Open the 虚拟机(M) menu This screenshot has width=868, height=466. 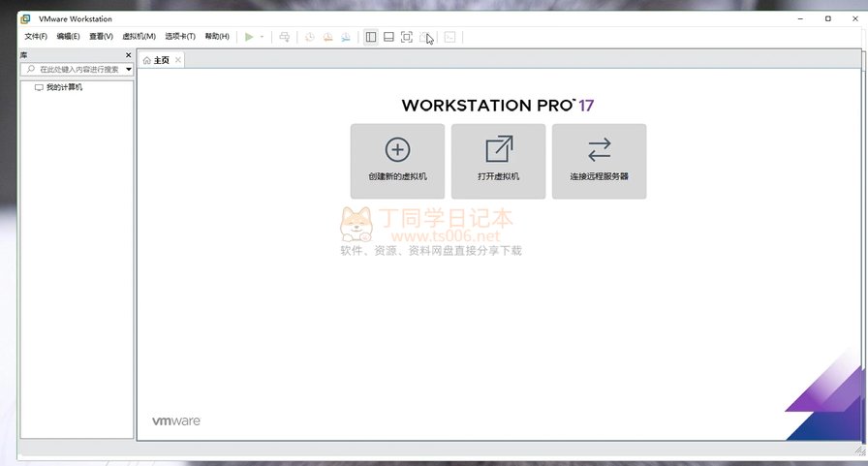tap(139, 36)
